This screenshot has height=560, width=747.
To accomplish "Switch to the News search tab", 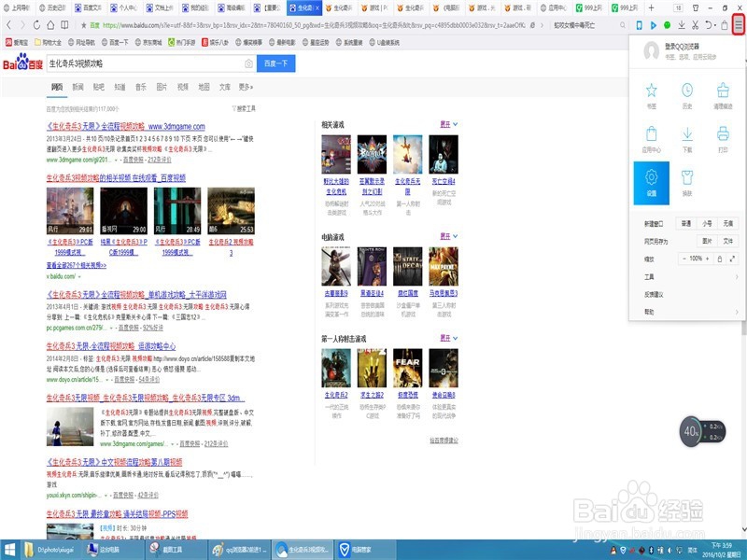I will (x=78, y=87).
